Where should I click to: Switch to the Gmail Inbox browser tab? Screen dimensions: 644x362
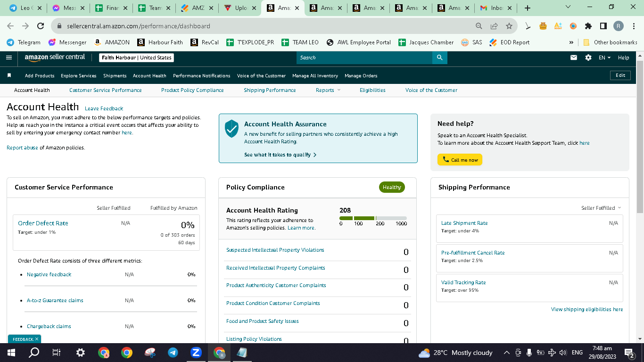pyautogui.click(x=496, y=8)
